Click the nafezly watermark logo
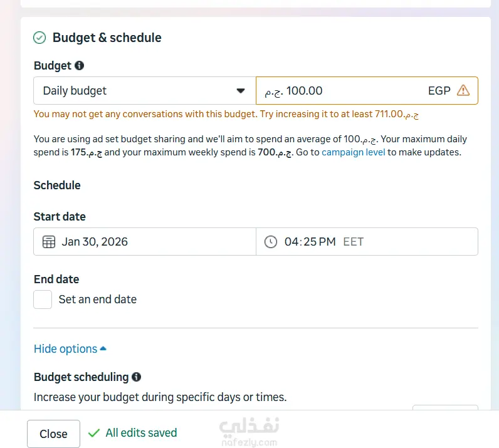This screenshot has width=499, height=448. [249, 431]
